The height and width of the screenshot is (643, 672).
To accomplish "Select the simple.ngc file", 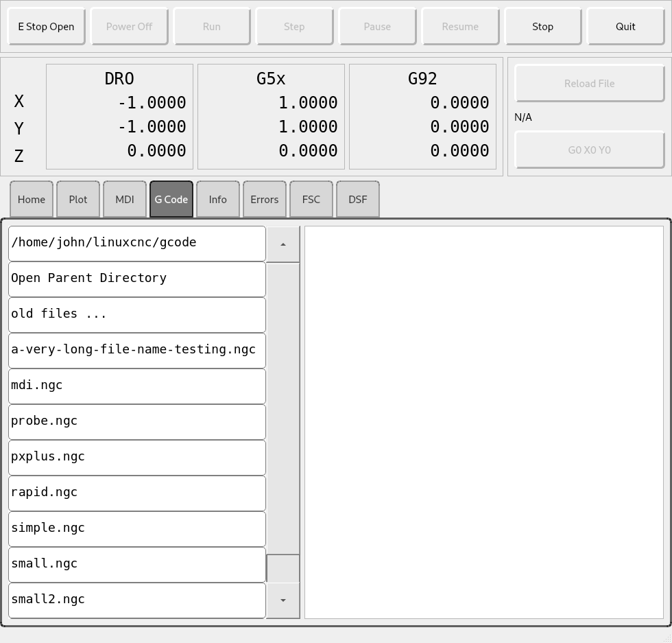I will coord(137,528).
